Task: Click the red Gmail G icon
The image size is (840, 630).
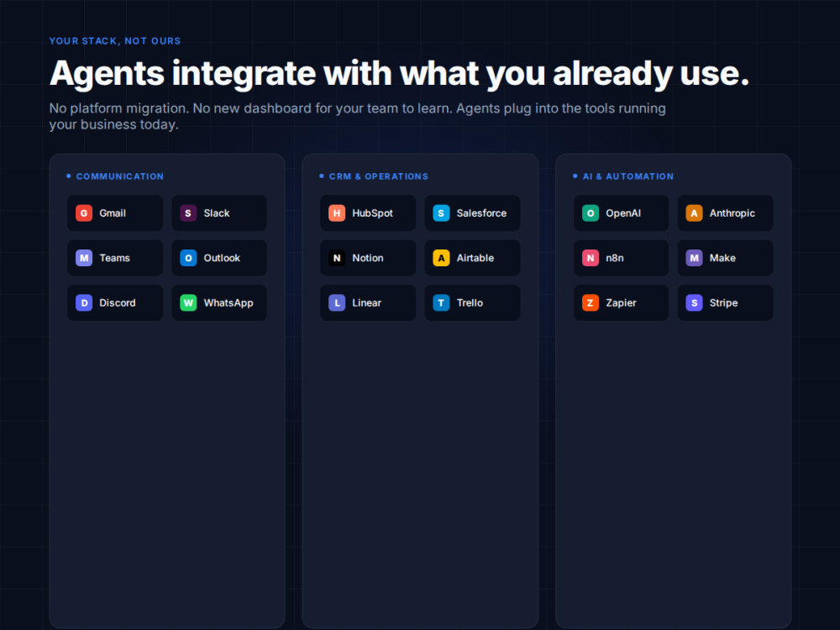Action: (84, 213)
